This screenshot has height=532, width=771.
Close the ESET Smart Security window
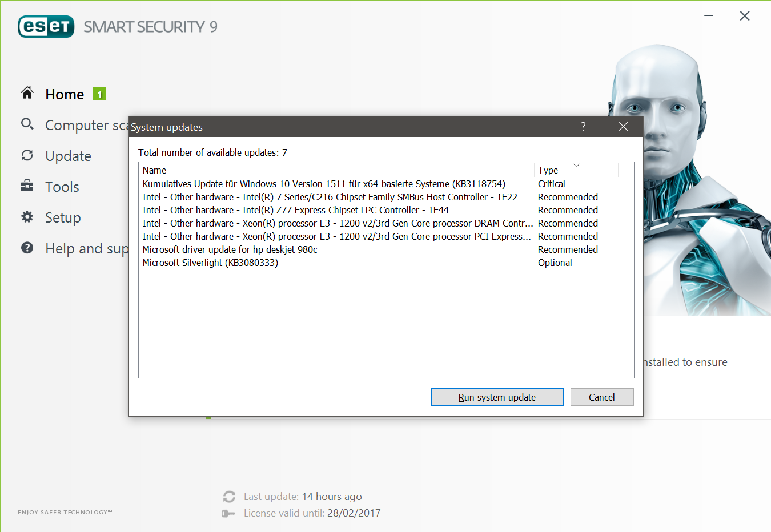click(745, 16)
